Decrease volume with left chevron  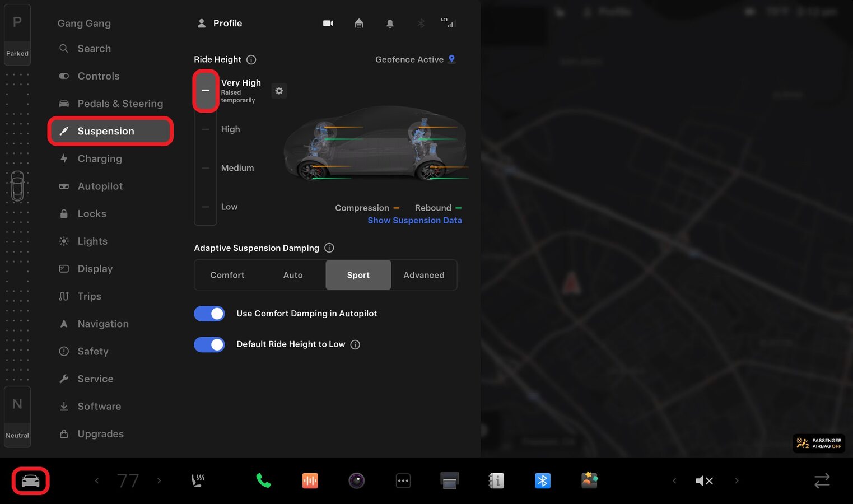click(x=674, y=480)
